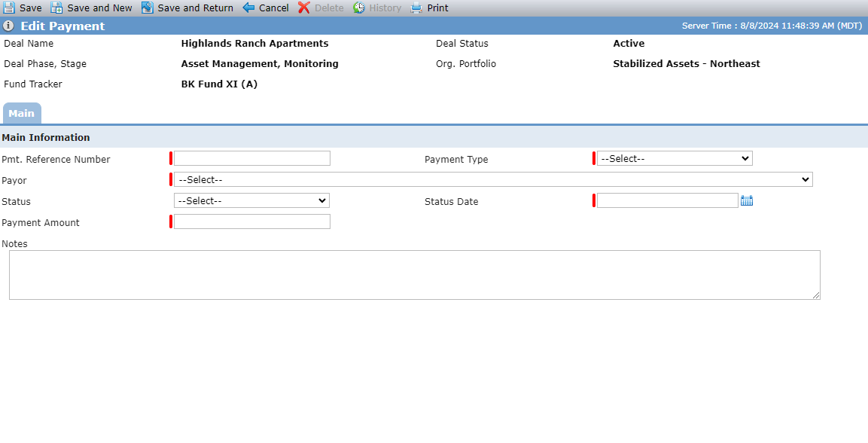Screen dimensions: 868x443
Task: Focus the Status Date input field
Action: click(x=668, y=200)
